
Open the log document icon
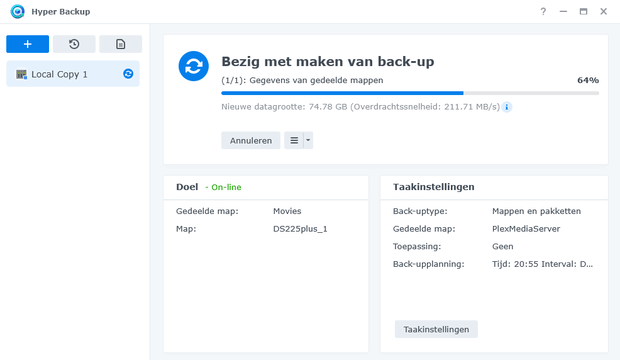[x=121, y=44]
